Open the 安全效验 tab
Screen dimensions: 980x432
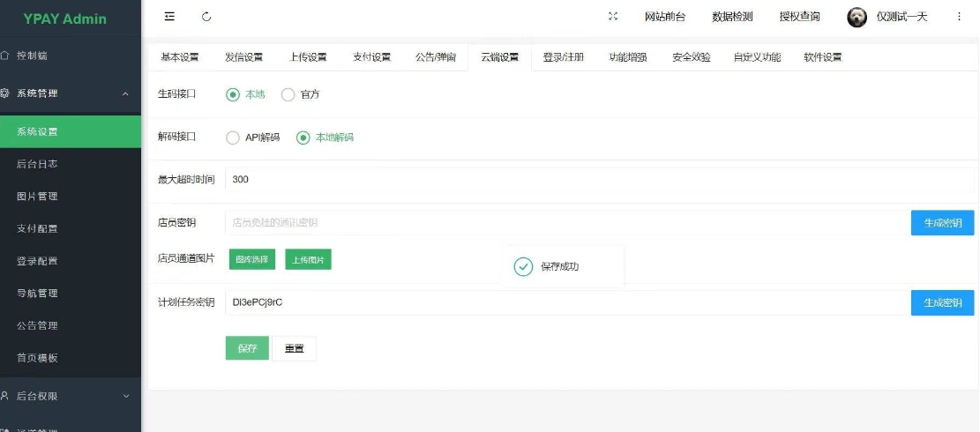point(691,57)
